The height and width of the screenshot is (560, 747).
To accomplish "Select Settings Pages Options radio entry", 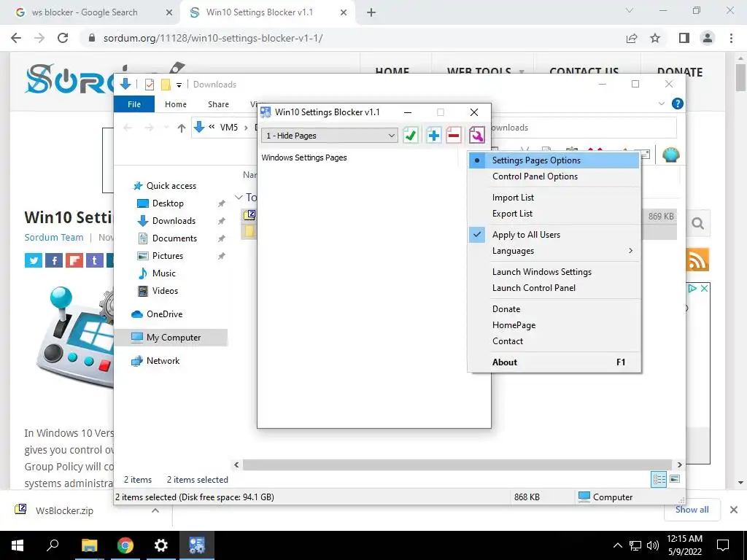I will (554, 160).
